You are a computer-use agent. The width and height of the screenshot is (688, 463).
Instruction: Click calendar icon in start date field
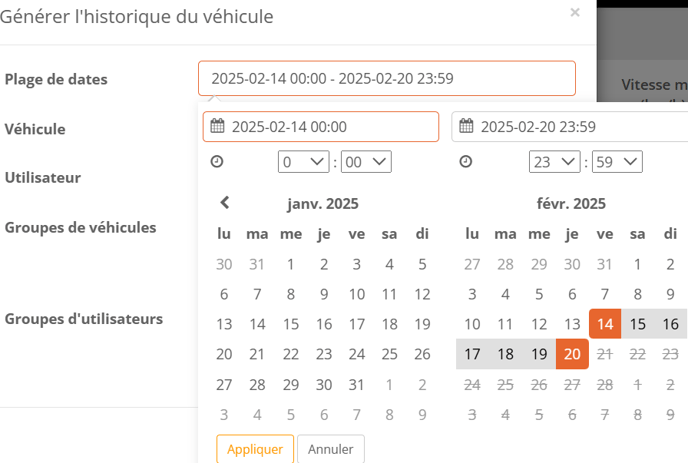coord(217,127)
